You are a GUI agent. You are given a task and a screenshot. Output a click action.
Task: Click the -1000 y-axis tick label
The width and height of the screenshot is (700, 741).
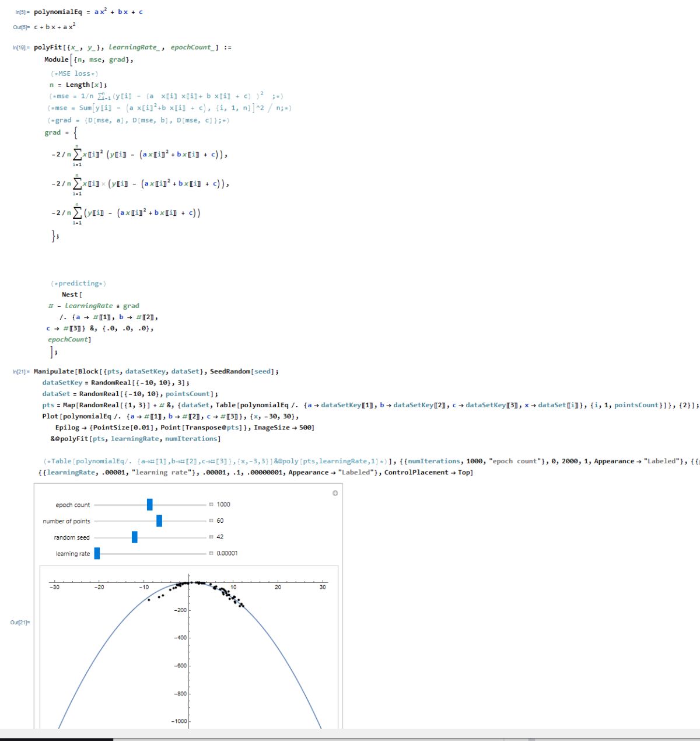pos(179,722)
